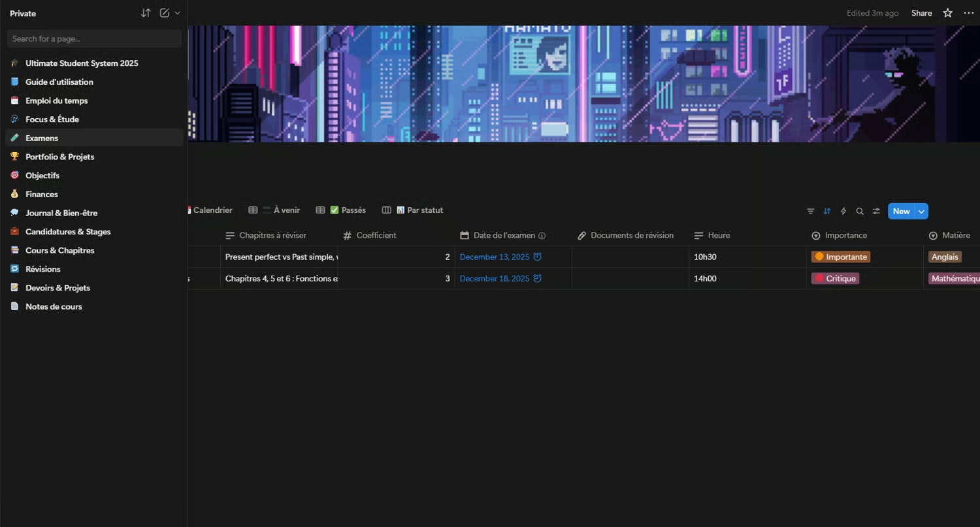Switch to the Passés view tab
Image resolution: width=980 pixels, height=527 pixels.
tap(341, 210)
